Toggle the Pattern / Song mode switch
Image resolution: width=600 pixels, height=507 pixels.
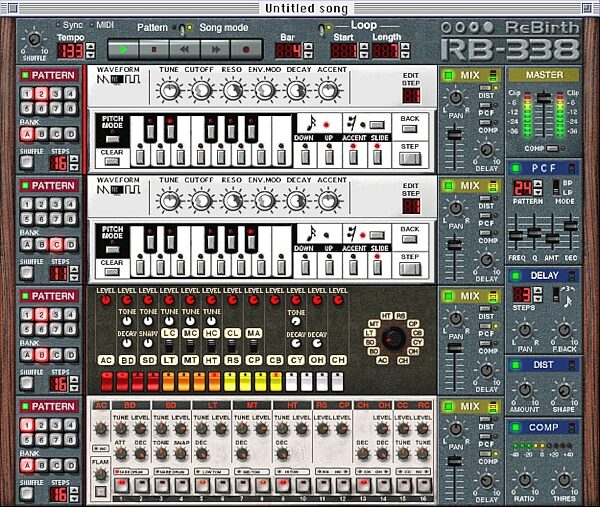[184, 28]
